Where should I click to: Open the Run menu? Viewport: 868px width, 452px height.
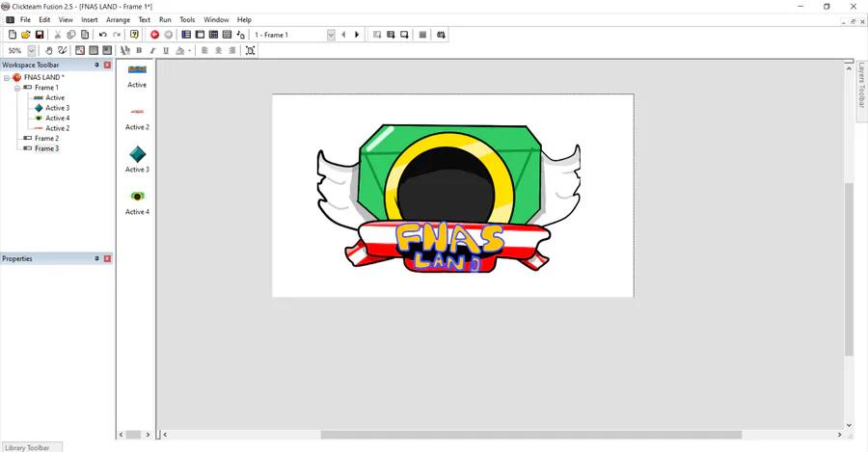(x=165, y=19)
